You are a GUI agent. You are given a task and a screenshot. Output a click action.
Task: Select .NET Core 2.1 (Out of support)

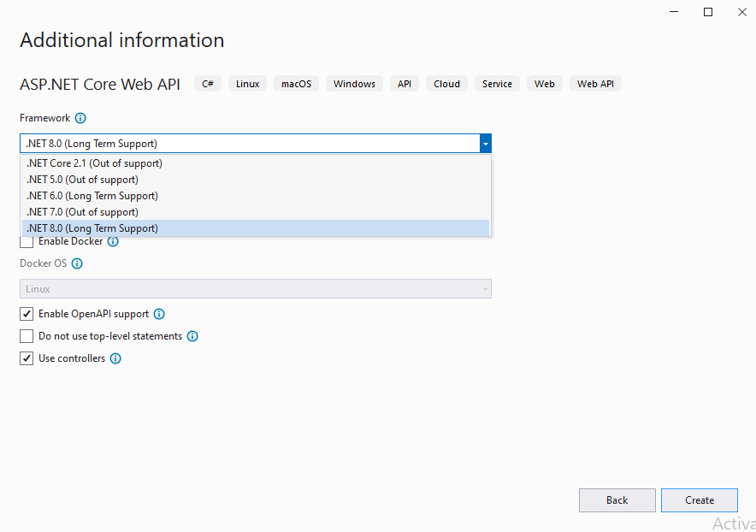(x=256, y=163)
